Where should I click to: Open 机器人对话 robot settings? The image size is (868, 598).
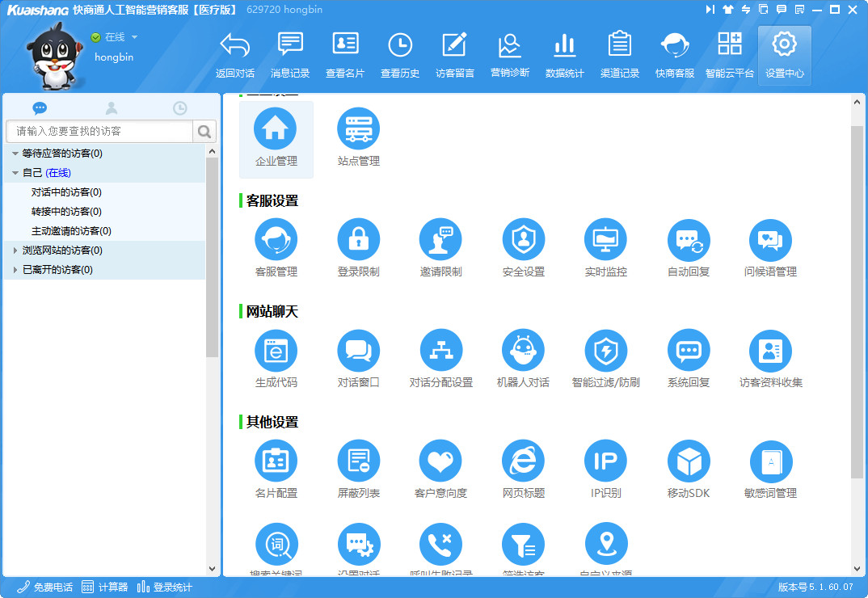[523, 351]
